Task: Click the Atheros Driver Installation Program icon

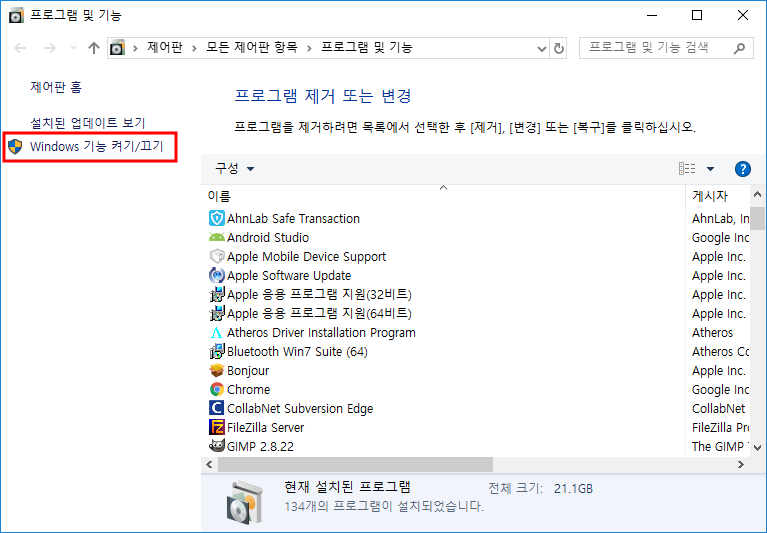Action: [x=217, y=333]
